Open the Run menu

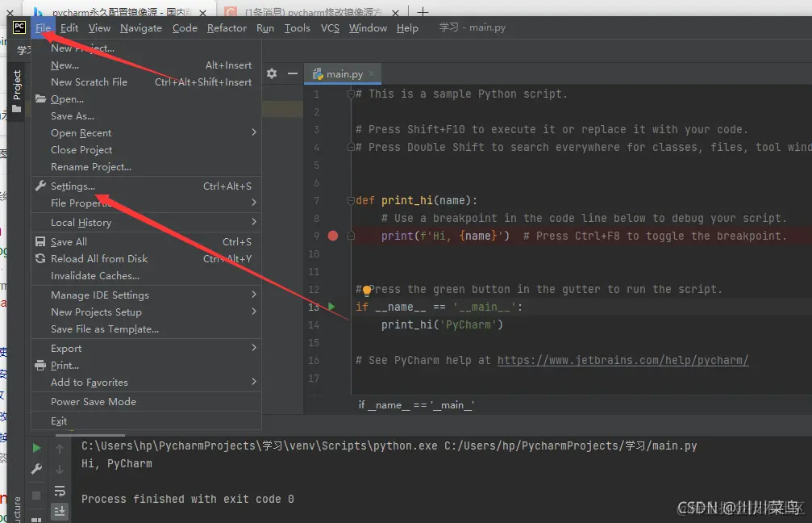click(x=265, y=28)
